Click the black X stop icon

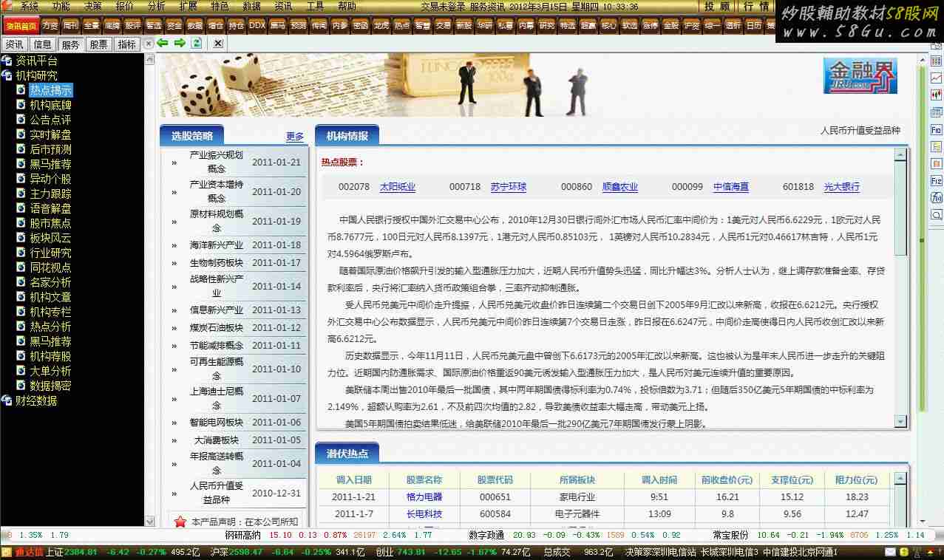[218, 44]
